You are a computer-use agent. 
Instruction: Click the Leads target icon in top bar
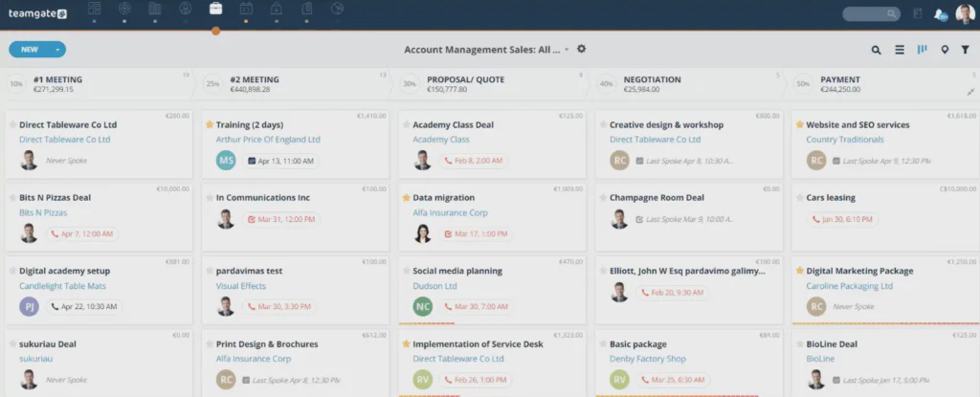click(x=124, y=10)
